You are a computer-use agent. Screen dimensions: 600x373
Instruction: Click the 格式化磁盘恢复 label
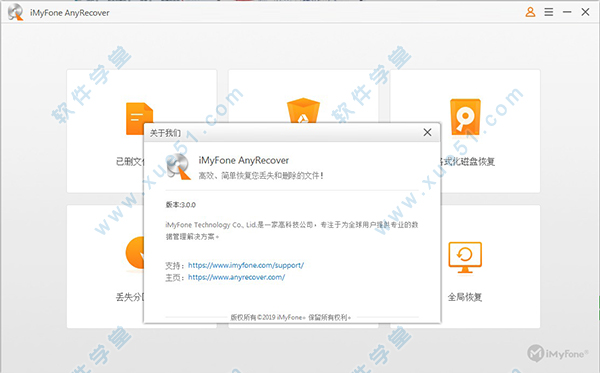(468, 162)
